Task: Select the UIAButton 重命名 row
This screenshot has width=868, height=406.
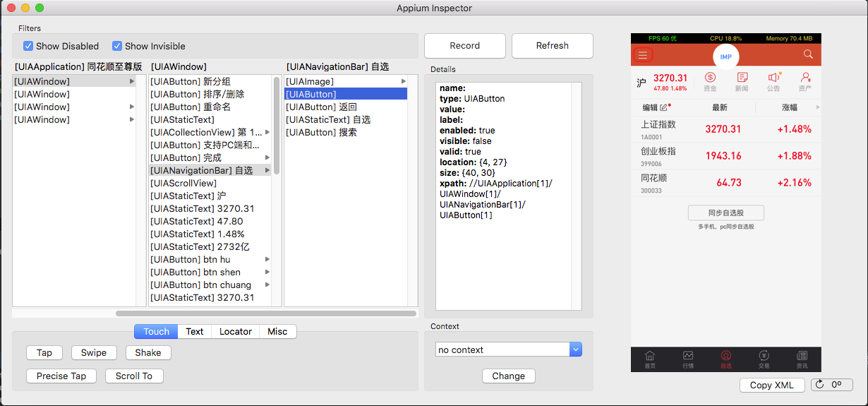Action: [210, 107]
